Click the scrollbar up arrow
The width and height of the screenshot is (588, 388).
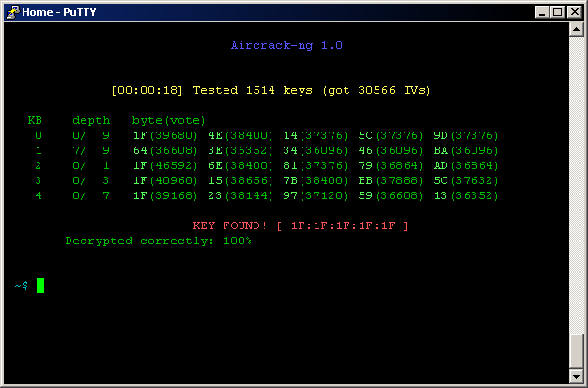point(577,30)
